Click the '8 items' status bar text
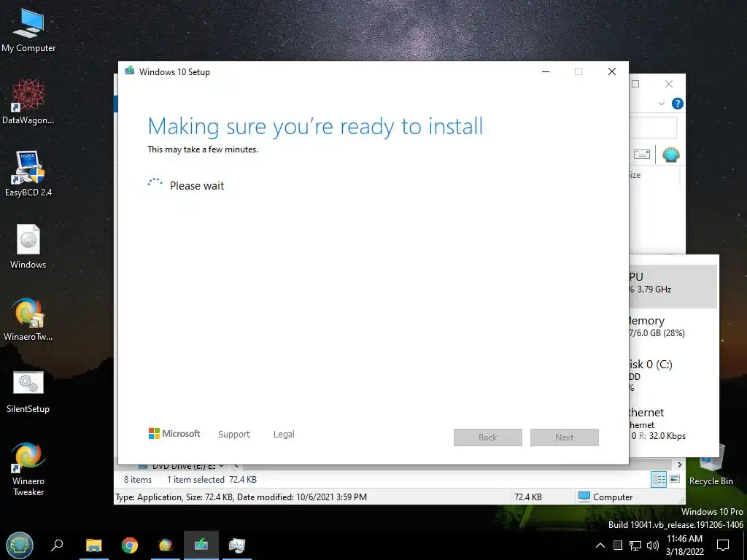Screen dimensions: 747x560 pyautogui.click(x=138, y=480)
